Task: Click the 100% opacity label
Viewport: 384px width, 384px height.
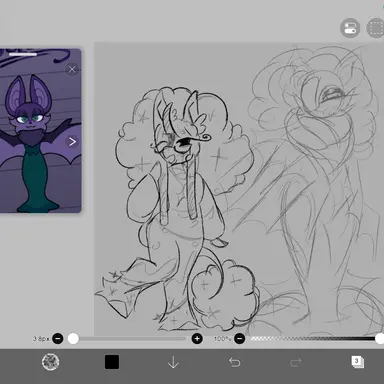Action: (x=222, y=339)
